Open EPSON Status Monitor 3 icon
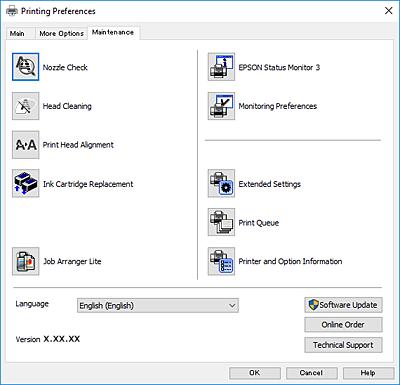The width and height of the screenshot is (400, 385). coord(221,67)
